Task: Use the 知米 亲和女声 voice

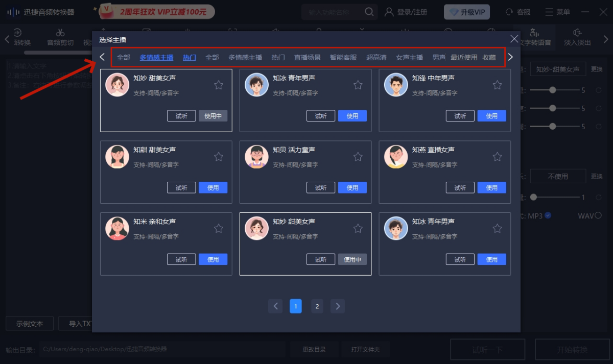Action: 213,259
